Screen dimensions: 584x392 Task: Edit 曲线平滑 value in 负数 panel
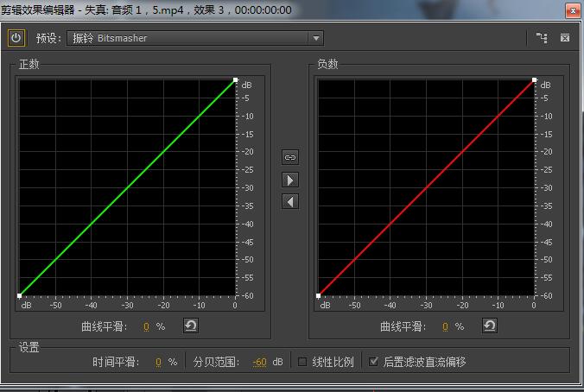445,327
